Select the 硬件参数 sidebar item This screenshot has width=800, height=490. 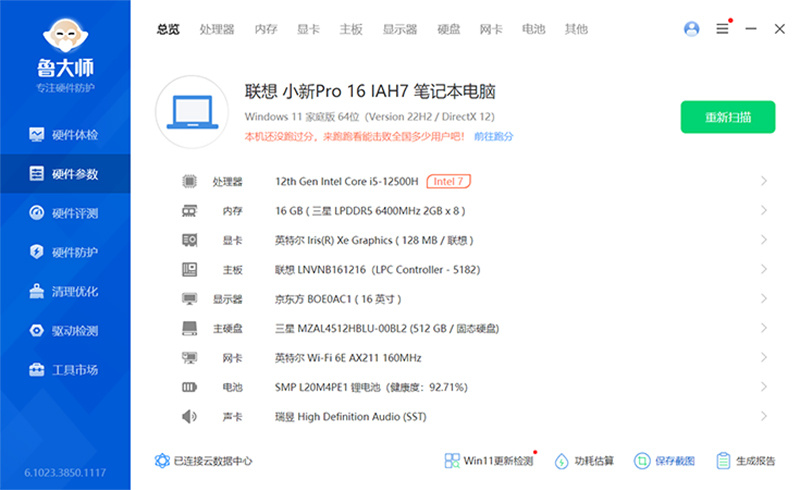[65, 174]
